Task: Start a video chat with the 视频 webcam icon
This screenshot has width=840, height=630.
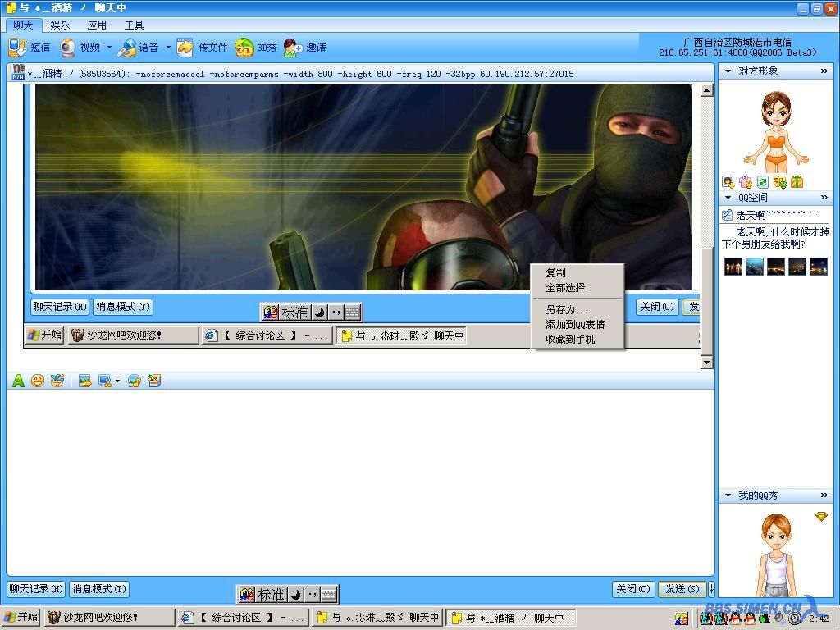Action: click(67, 48)
